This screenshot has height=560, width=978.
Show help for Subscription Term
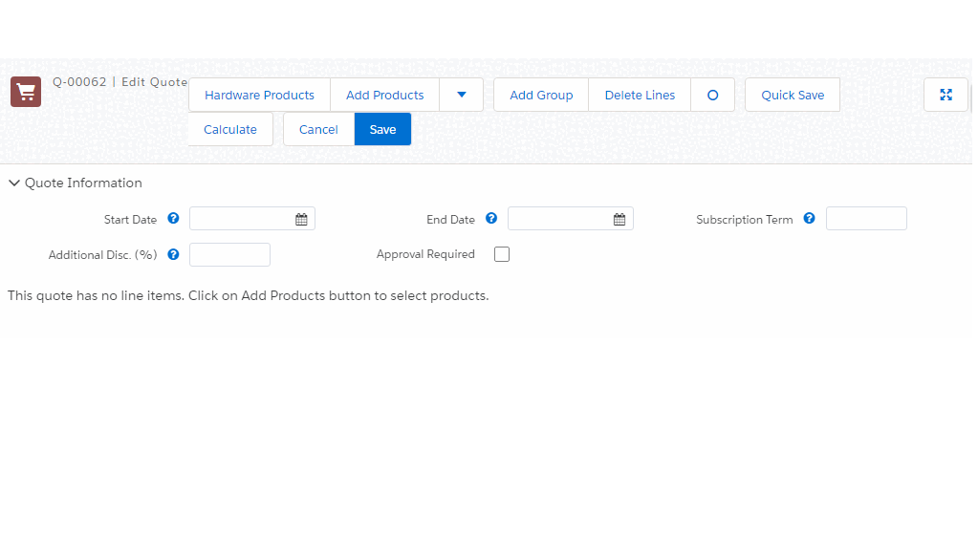[x=809, y=219]
